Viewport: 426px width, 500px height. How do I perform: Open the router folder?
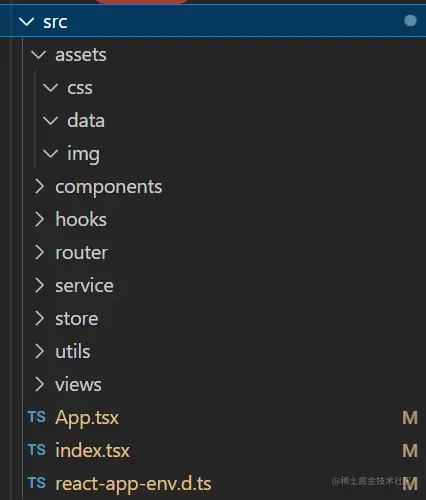click(x=81, y=253)
